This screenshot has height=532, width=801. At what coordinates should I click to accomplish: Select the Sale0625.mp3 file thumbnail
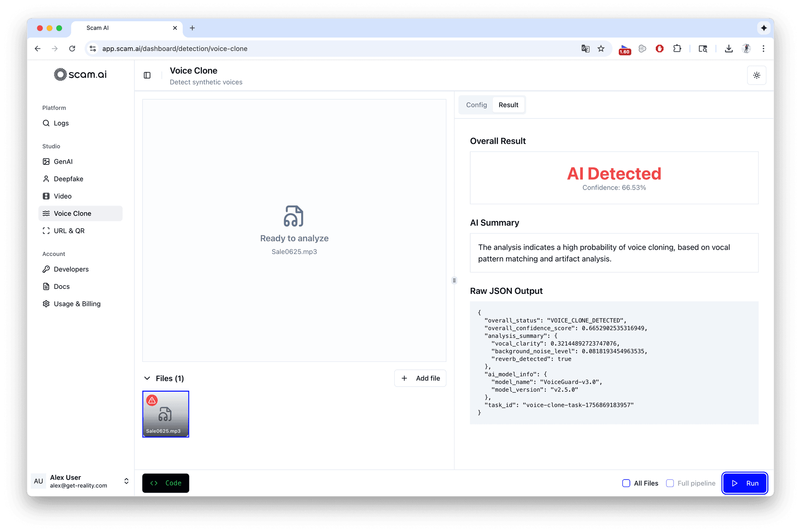click(166, 414)
